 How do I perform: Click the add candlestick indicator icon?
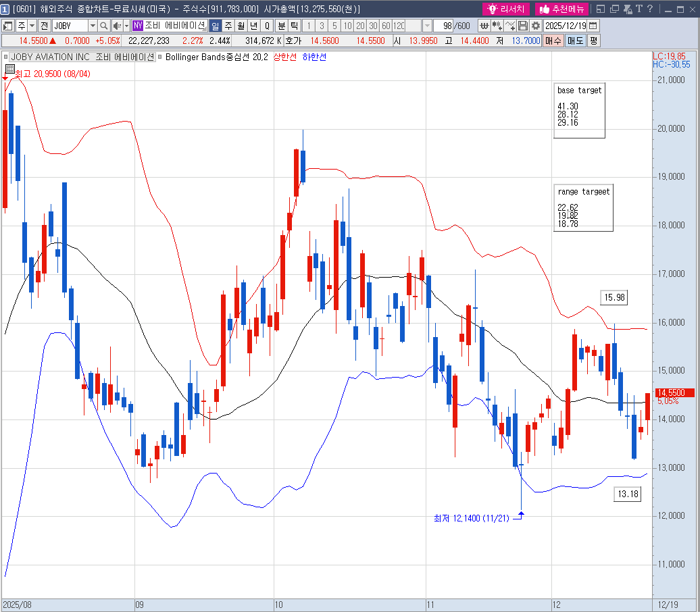pos(497,26)
